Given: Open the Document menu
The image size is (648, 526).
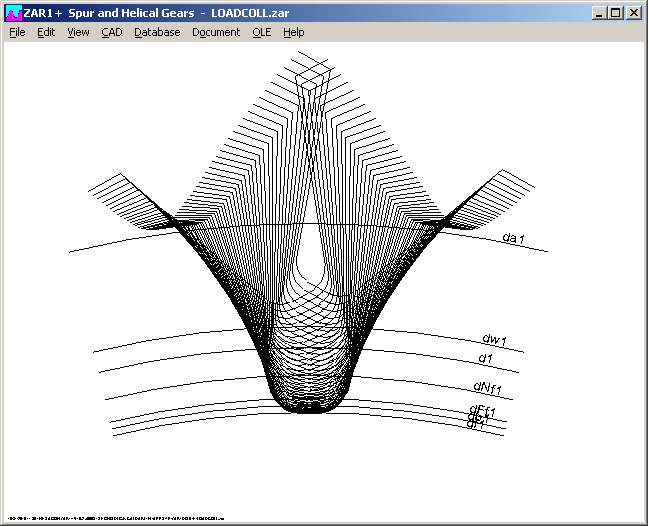Looking at the screenshot, I should (x=216, y=32).
